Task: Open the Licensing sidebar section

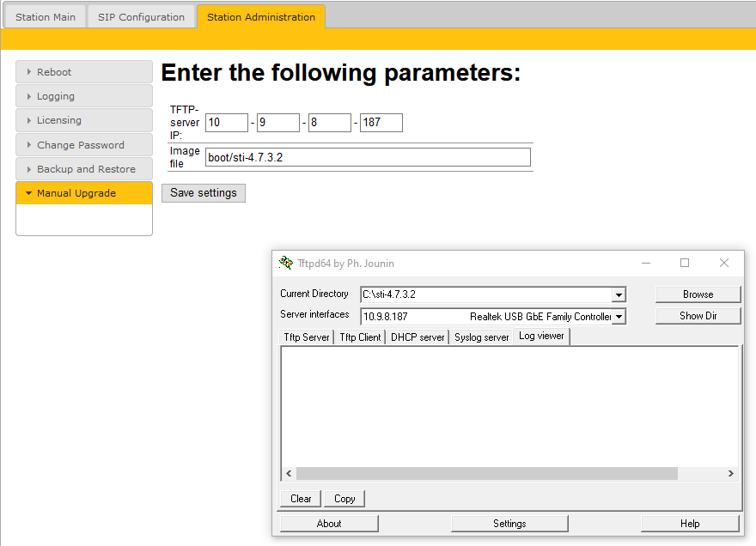Action: pos(83,120)
